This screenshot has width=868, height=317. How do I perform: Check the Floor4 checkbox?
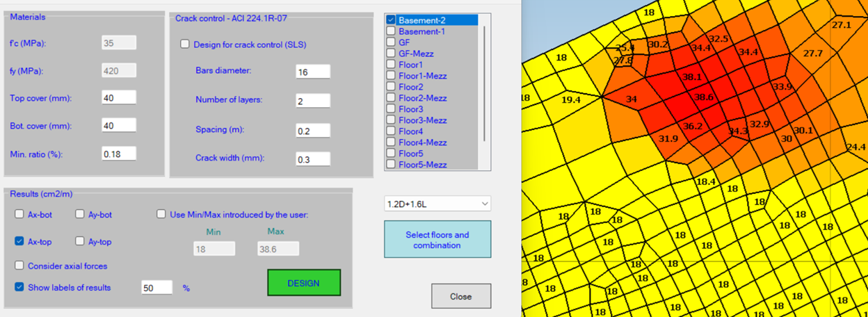[391, 131]
